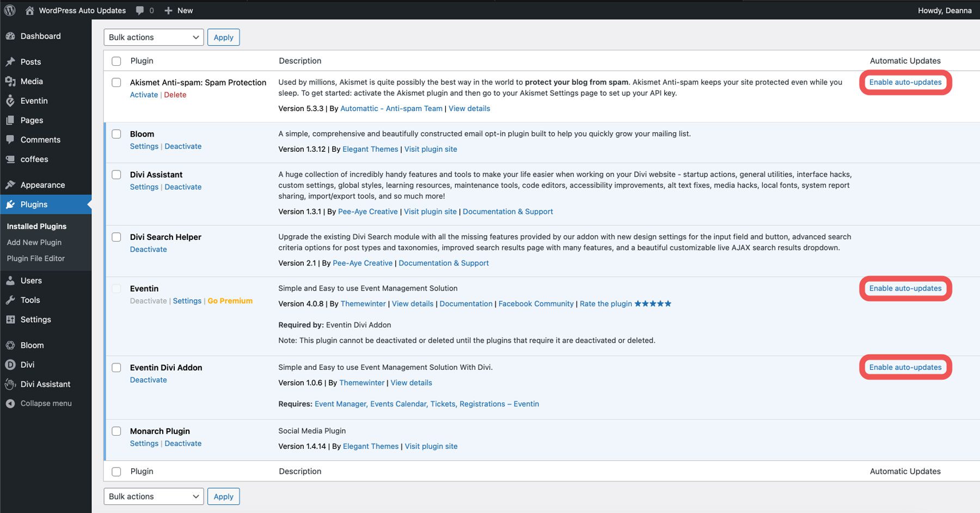980x513 pixels.
Task: Click Apply next to Bulk actions
Action: pos(223,37)
